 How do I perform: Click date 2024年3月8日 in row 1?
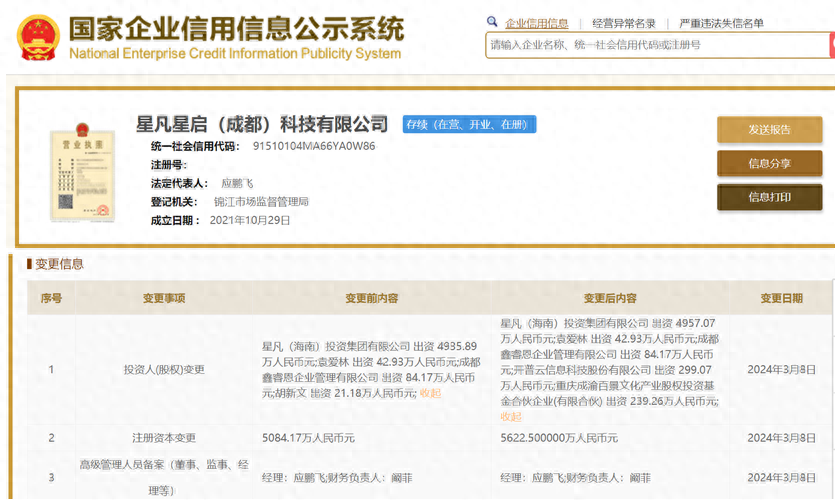(781, 370)
